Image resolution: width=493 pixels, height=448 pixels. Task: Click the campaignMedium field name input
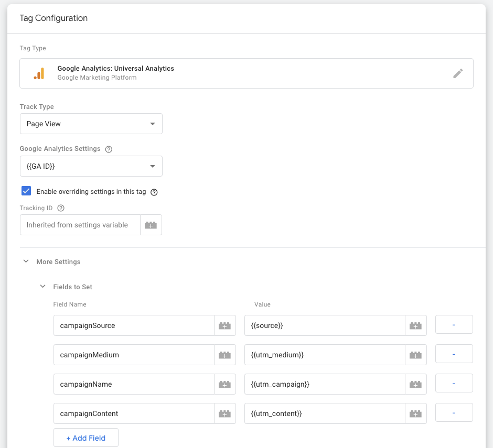point(134,355)
